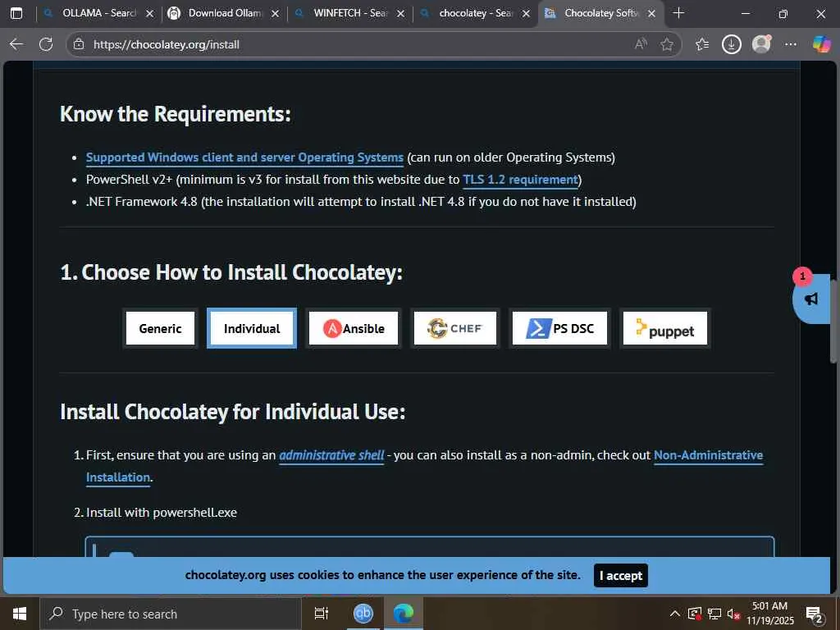840x630 pixels.
Task: Accept cookies with I accept button
Action: coord(620,575)
